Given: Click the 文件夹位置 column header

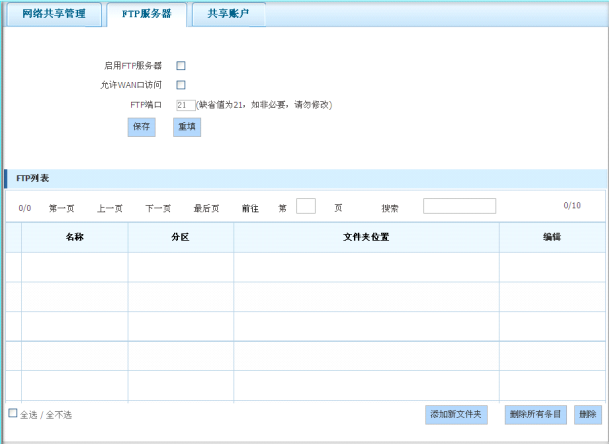Looking at the screenshot, I should 366,237.
